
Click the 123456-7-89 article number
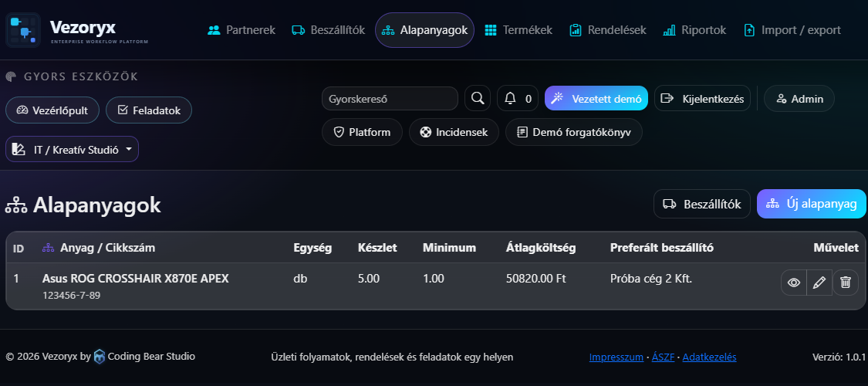[x=72, y=295]
